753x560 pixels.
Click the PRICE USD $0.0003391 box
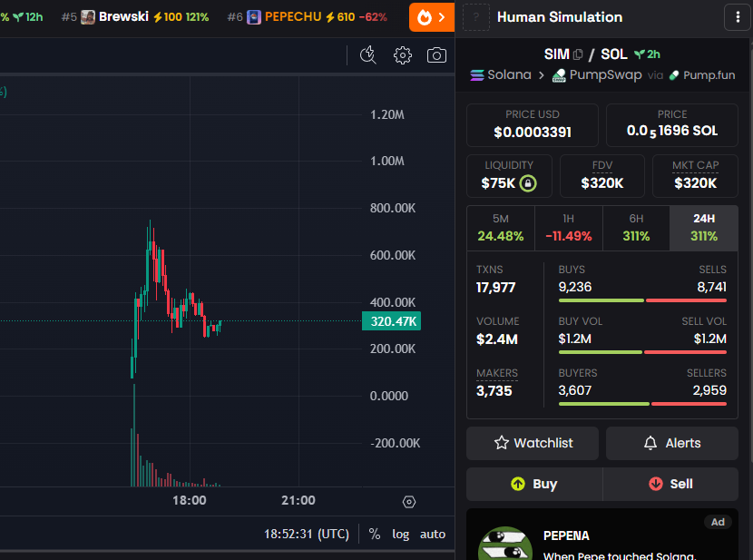pyautogui.click(x=533, y=125)
